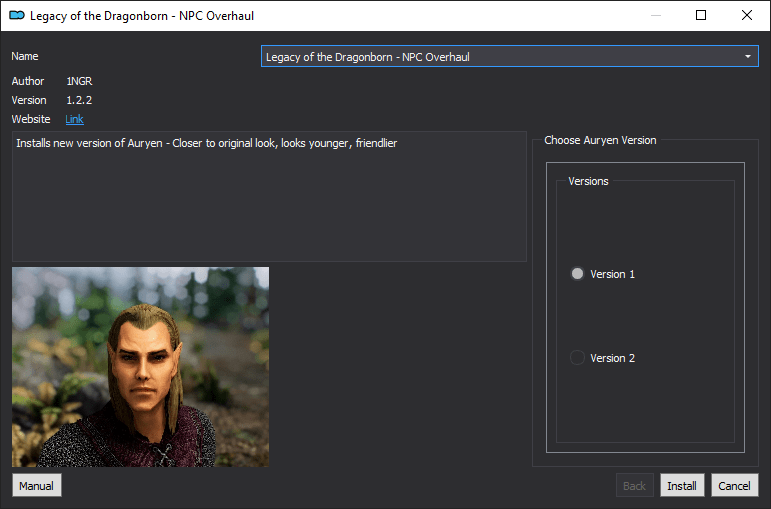Click the installer window title bar icon
Viewport: 771px width, 509px height.
point(17,16)
